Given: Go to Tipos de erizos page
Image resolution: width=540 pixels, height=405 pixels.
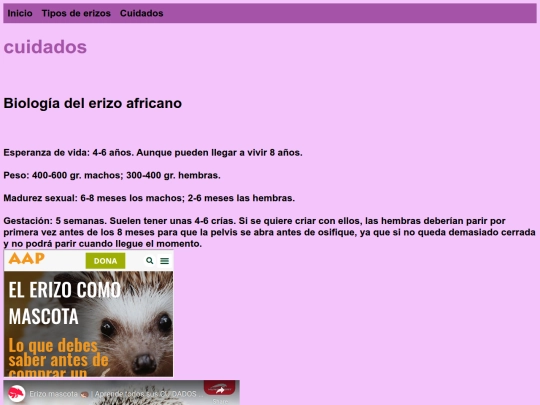Looking at the screenshot, I should point(76,13).
